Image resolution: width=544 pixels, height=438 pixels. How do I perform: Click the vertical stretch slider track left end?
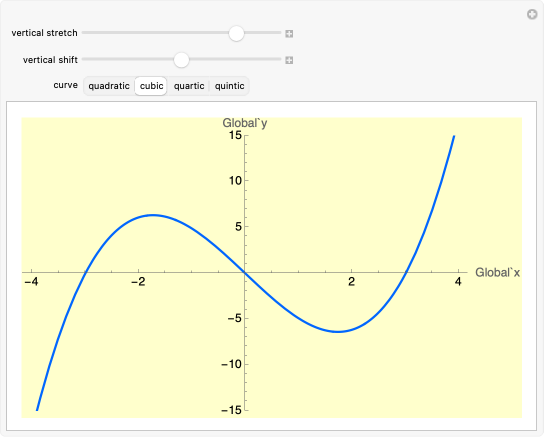point(84,33)
